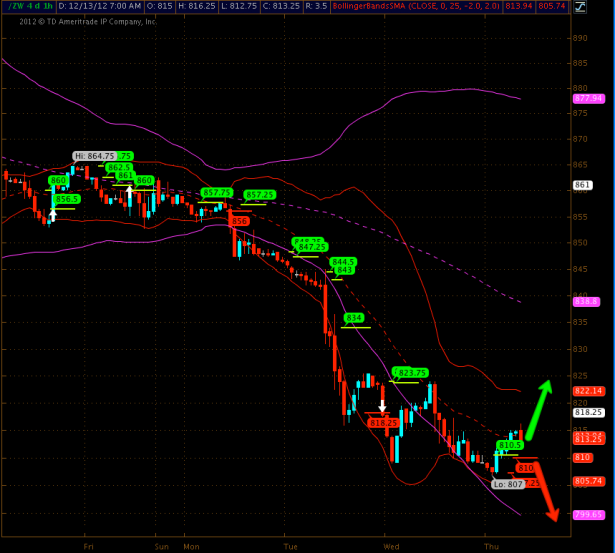Select the Hi: 864.75 price bubble
Image resolution: width=615 pixels, height=553 pixels.
[x=94, y=156]
